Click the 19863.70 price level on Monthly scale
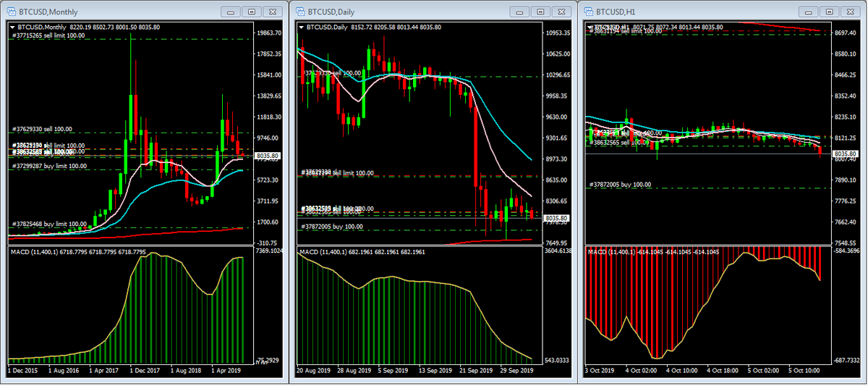Screen dimensions: 868x386 pyautogui.click(x=270, y=33)
